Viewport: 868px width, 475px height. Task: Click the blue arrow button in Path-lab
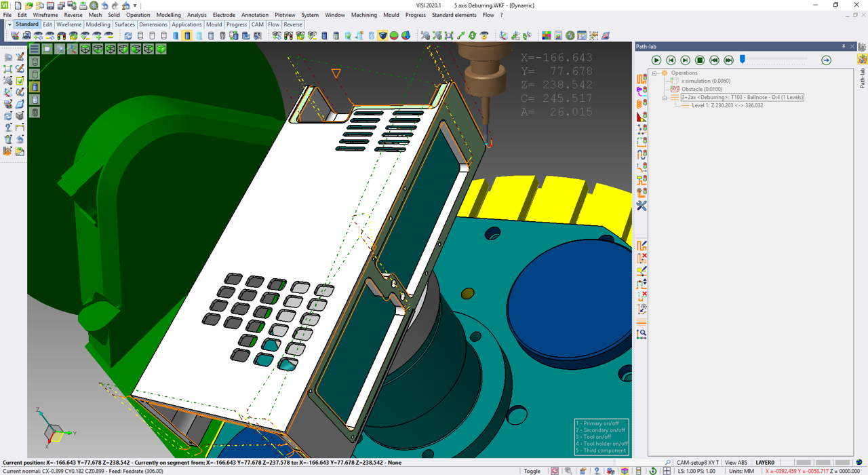pos(826,60)
